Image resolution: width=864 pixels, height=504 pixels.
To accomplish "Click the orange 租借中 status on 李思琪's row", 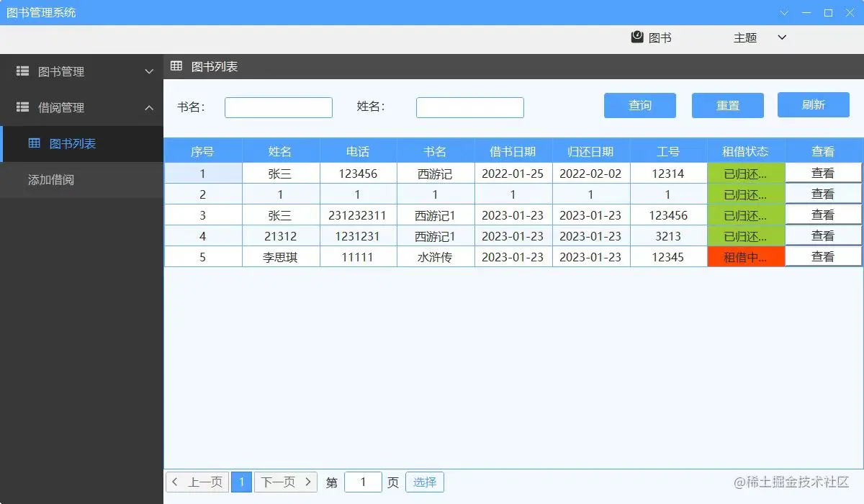I will click(746, 256).
